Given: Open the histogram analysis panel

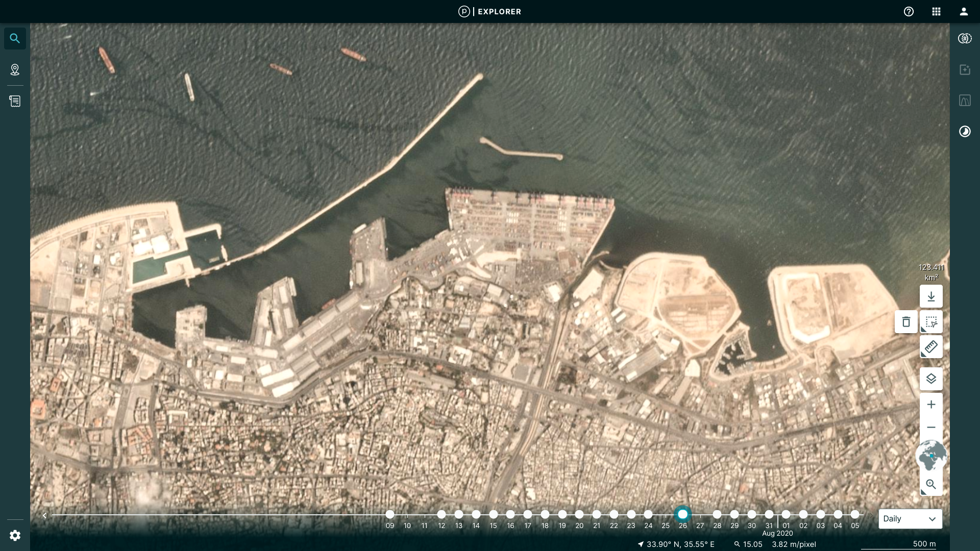Looking at the screenshot, I should point(965,101).
